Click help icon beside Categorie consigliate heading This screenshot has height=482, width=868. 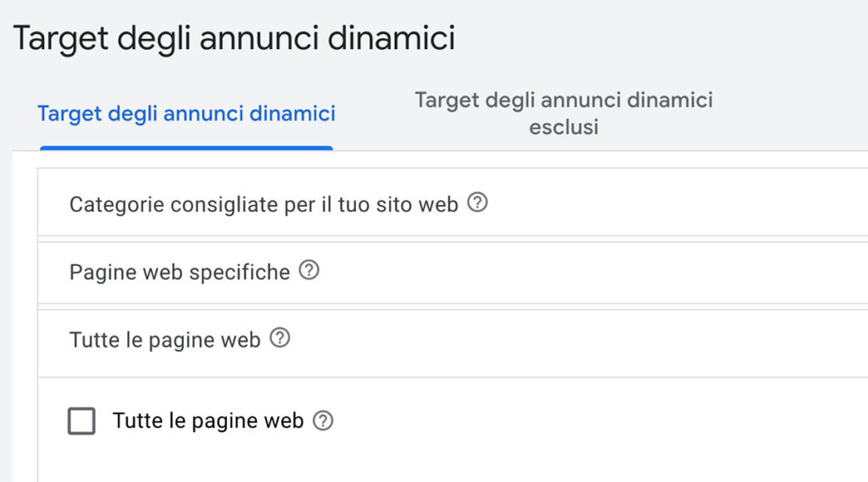[478, 203]
